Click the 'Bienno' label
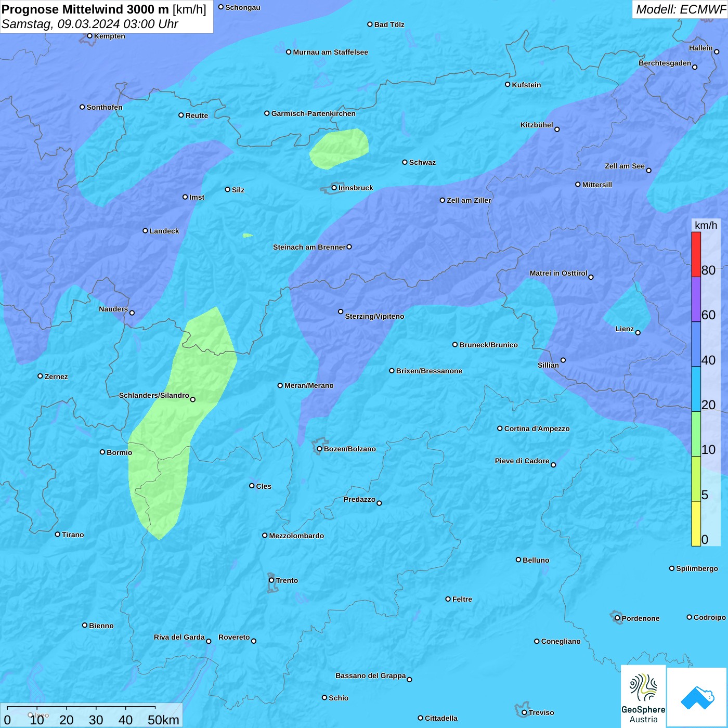 point(101,626)
